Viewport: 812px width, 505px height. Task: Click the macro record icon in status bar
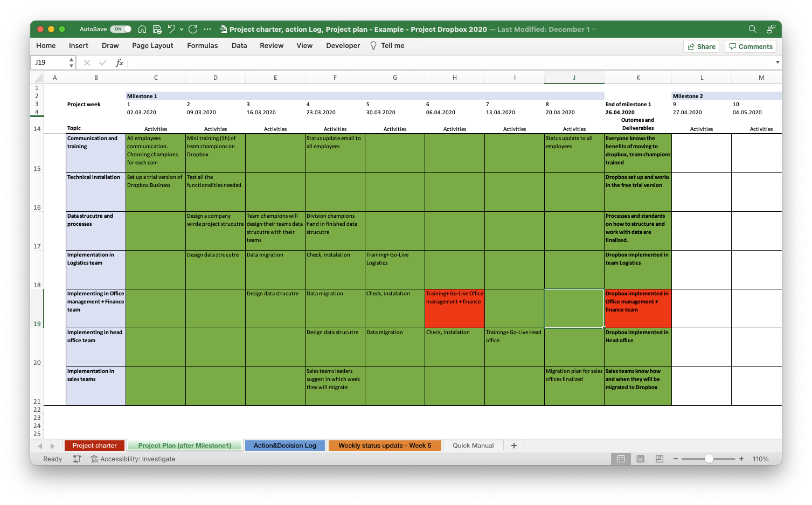pyautogui.click(x=77, y=459)
